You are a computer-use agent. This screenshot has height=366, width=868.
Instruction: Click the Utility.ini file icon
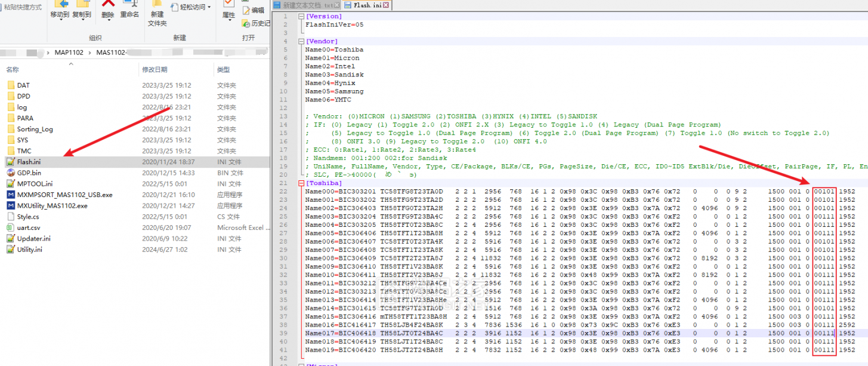point(11,250)
